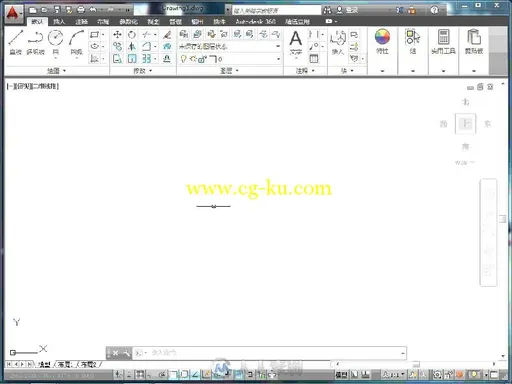
Task: Toggle Infer Constraints in the status bar
Action: [118, 375]
